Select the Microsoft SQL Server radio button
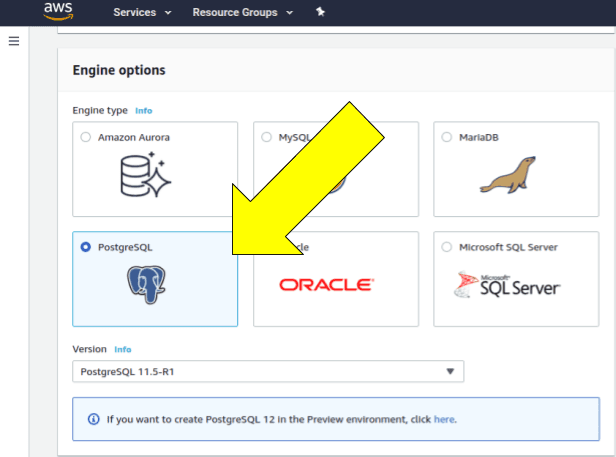 [446, 247]
